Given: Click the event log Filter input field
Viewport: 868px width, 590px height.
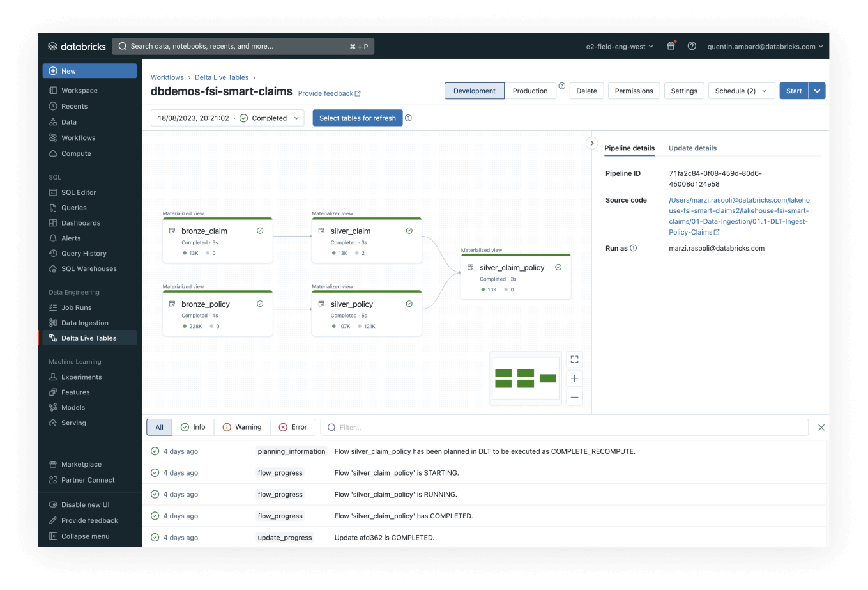Looking at the screenshot, I should pos(568,427).
